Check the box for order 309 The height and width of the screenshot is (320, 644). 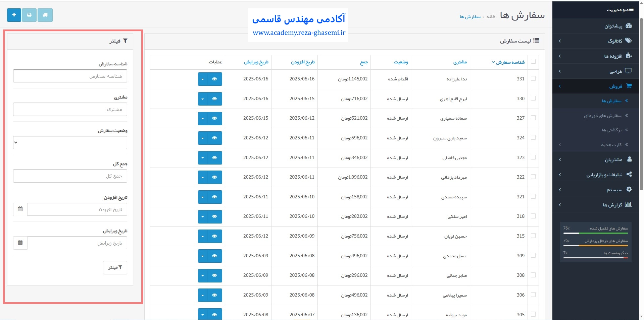pos(533,255)
